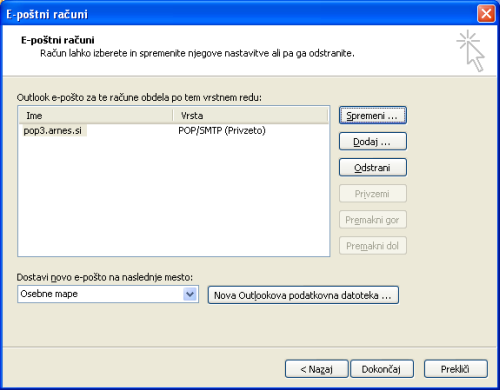Cancel with the Prekliči button
This screenshot has height=390, width=500.
coord(456,369)
